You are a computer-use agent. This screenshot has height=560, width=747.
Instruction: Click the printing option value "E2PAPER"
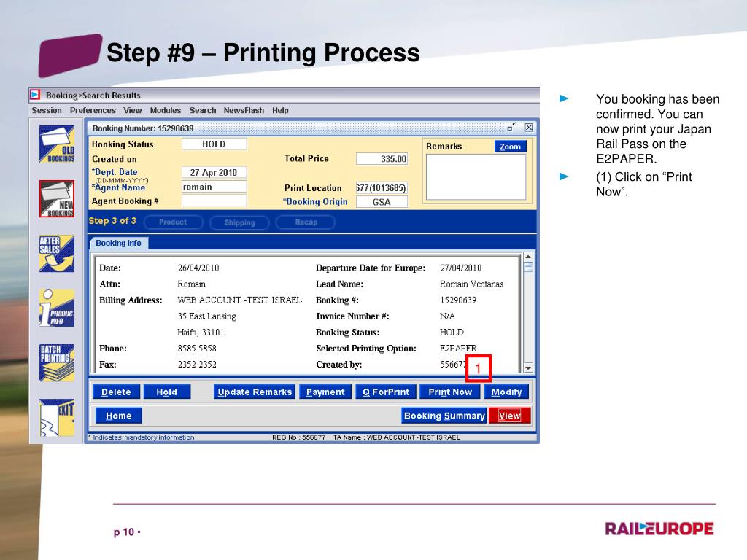point(458,349)
